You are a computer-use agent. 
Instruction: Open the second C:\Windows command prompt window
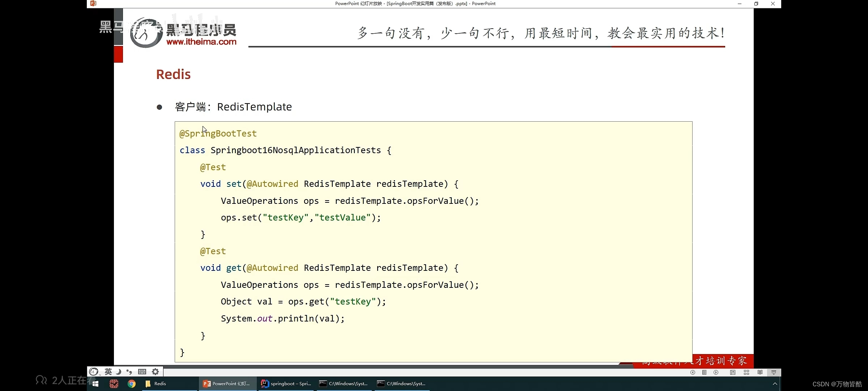coord(401,384)
